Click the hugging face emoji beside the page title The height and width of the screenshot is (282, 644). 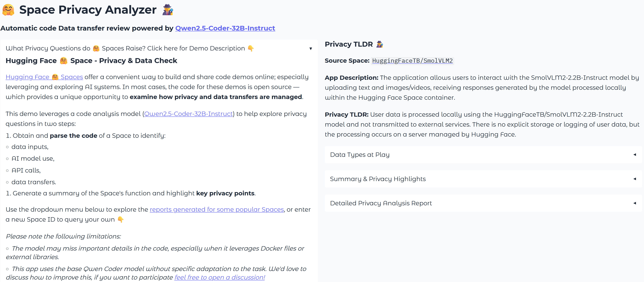click(x=8, y=10)
